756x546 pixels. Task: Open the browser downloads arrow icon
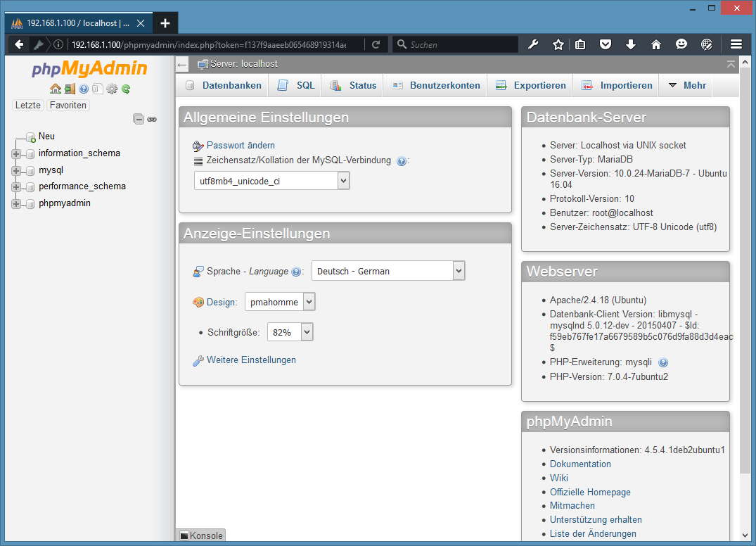[631, 45]
